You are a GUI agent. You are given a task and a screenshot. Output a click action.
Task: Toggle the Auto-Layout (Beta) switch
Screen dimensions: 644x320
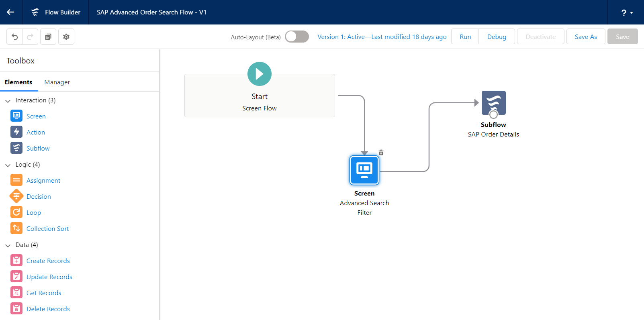(297, 37)
